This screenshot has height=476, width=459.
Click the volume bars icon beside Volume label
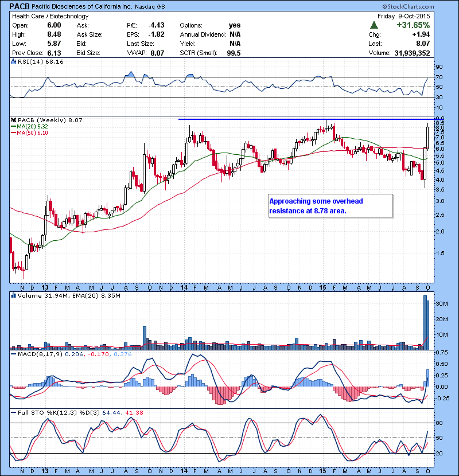point(13,295)
